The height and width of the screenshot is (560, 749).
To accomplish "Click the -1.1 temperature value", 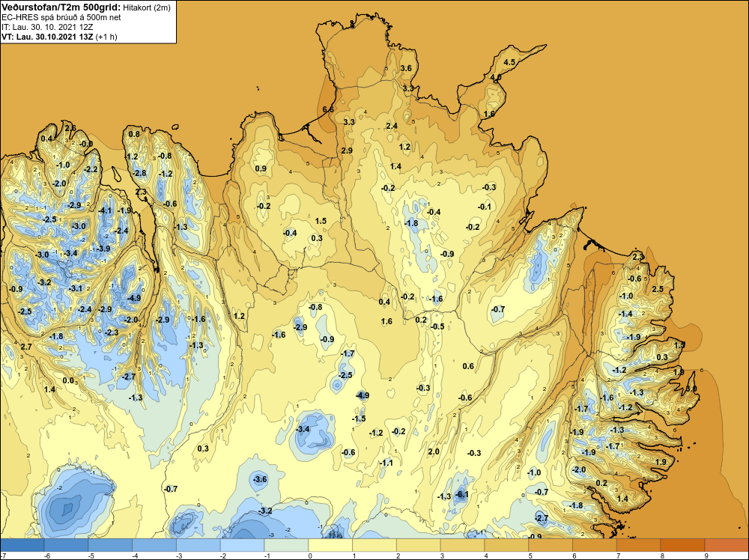I will click(x=386, y=463).
